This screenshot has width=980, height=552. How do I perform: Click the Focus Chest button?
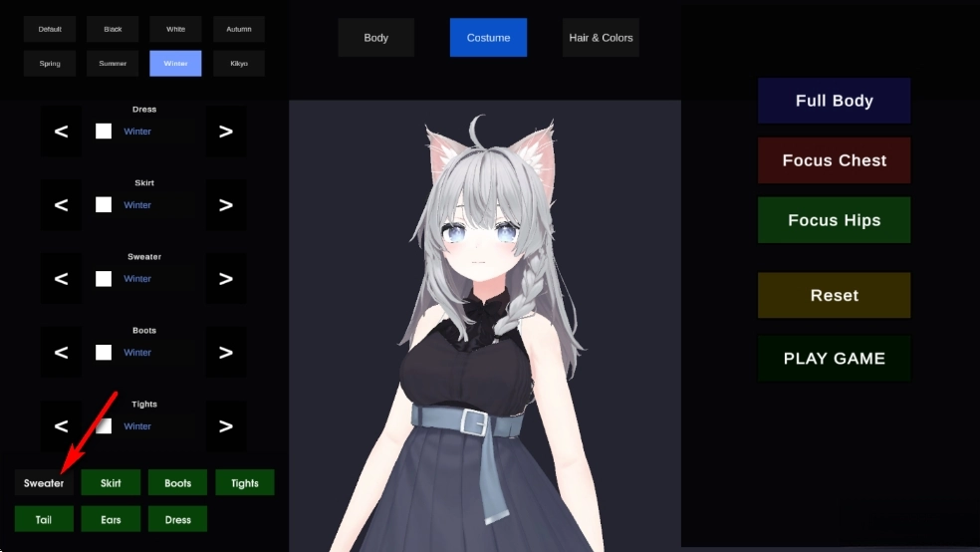(x=834, y=160)
